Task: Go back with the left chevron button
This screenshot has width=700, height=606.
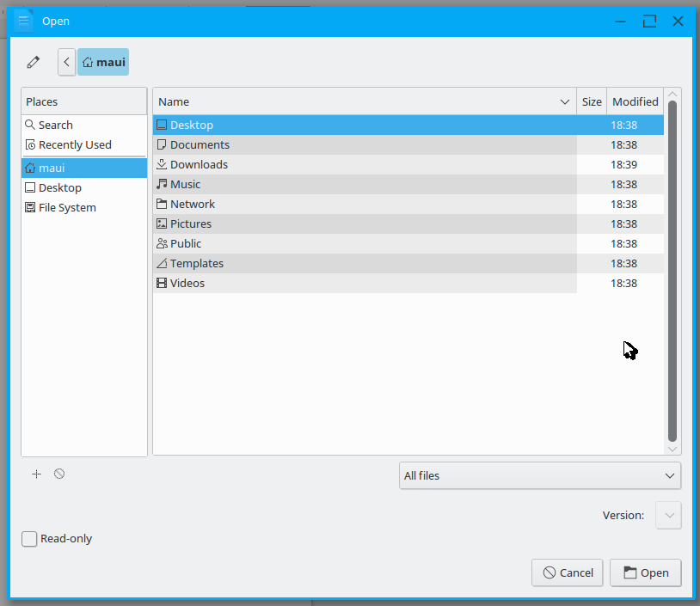Action: point(66,62)
